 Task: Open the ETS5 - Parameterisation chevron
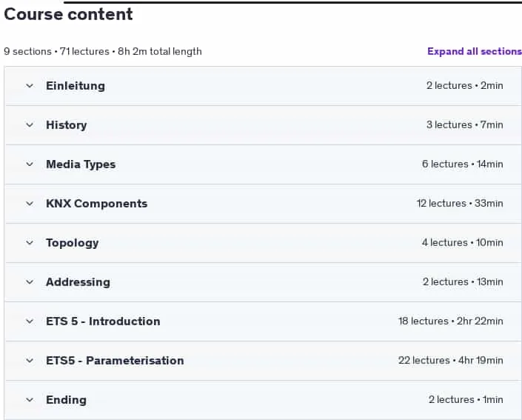(30, 361)
